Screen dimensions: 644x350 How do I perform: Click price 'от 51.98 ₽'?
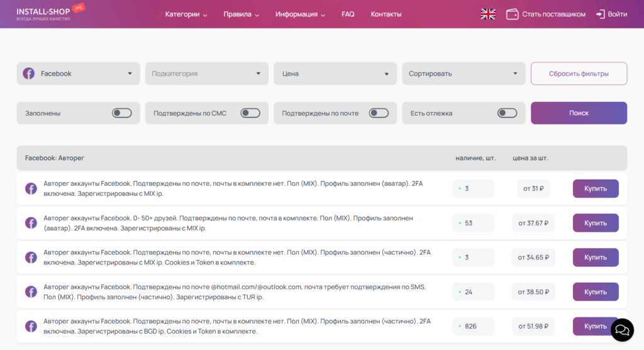tap(533, 326)
